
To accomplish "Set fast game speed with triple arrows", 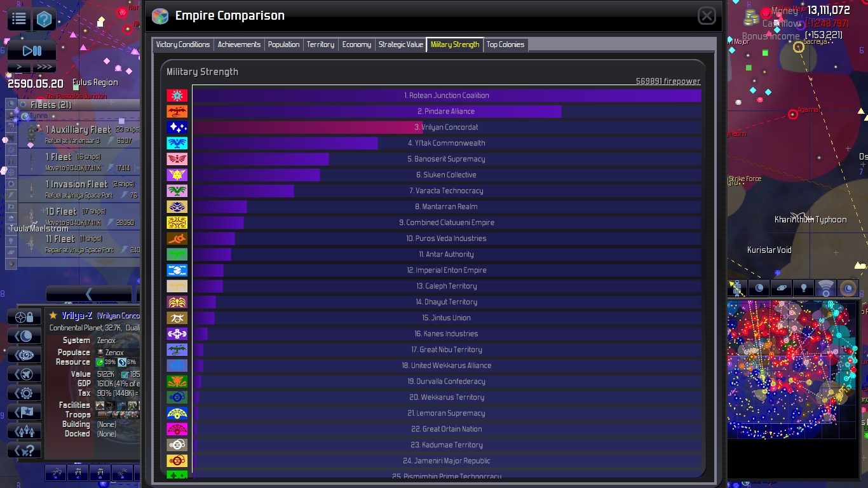I will coord(44,67).
